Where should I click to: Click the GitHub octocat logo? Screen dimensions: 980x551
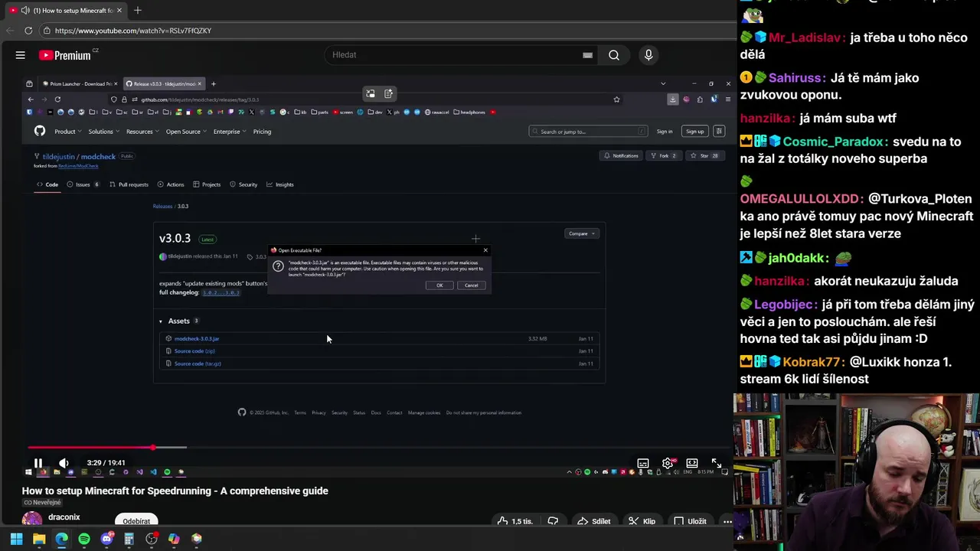(40, 131)
